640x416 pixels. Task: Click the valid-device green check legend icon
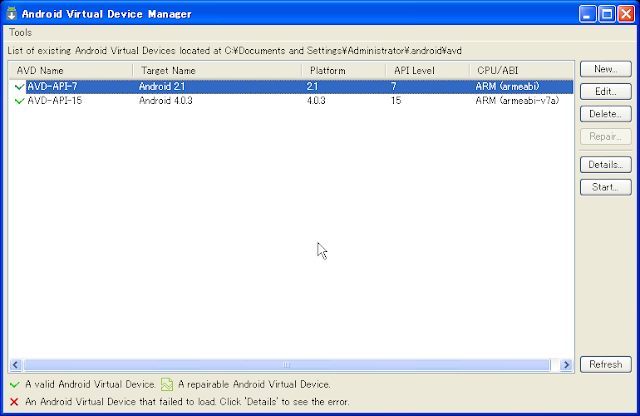coord(15,385)
